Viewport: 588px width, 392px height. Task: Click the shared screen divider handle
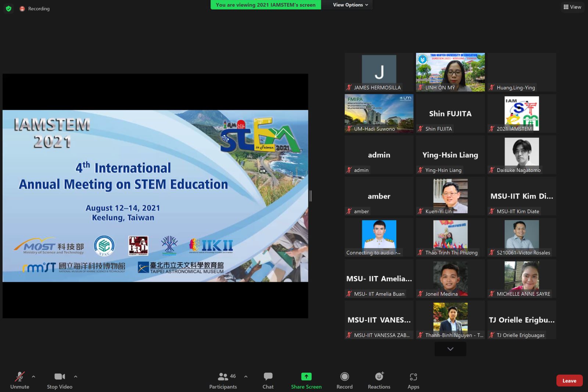tap(311, 196)
